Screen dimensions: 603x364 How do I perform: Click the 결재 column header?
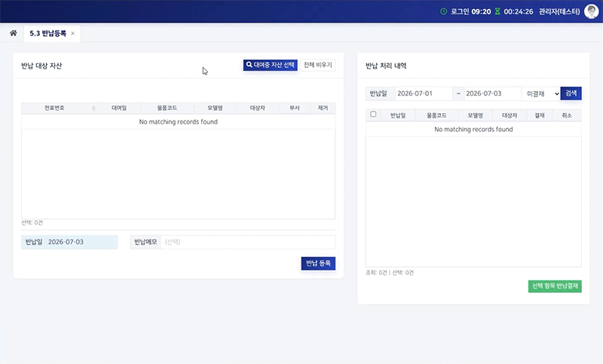(540, 115)
